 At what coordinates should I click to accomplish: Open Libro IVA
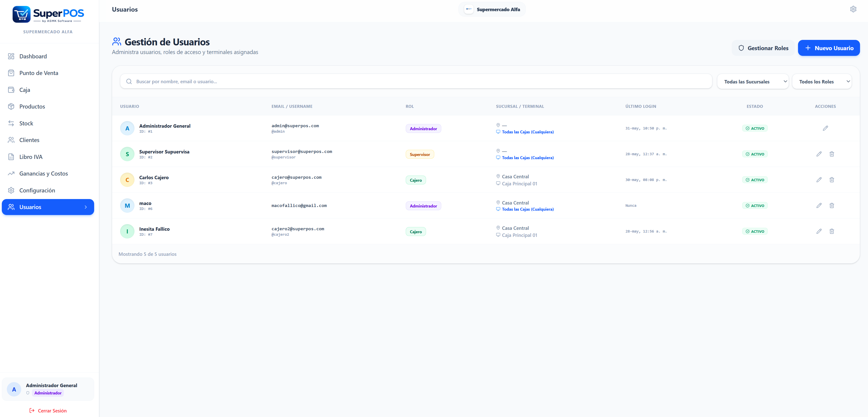(48, 157)
